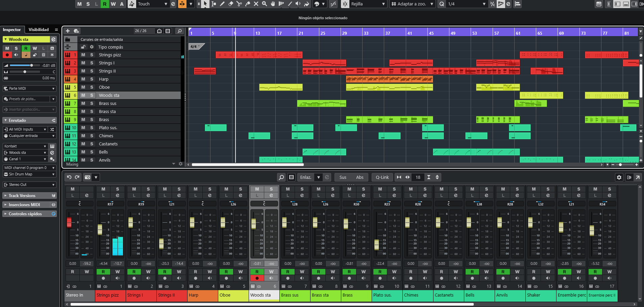Click the Q-Link button
Image resolution: width=644 pixels, height=307 pixels.
[x=382, y=177]
